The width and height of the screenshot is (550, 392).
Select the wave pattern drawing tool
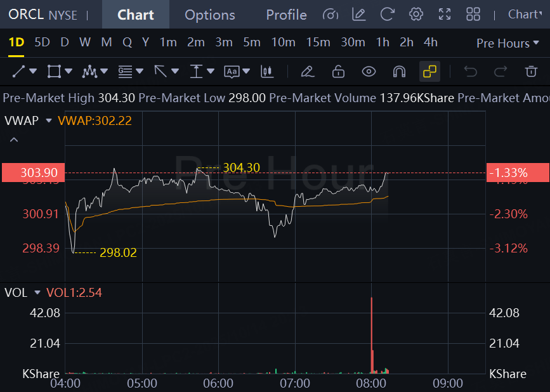click(89, 72)
